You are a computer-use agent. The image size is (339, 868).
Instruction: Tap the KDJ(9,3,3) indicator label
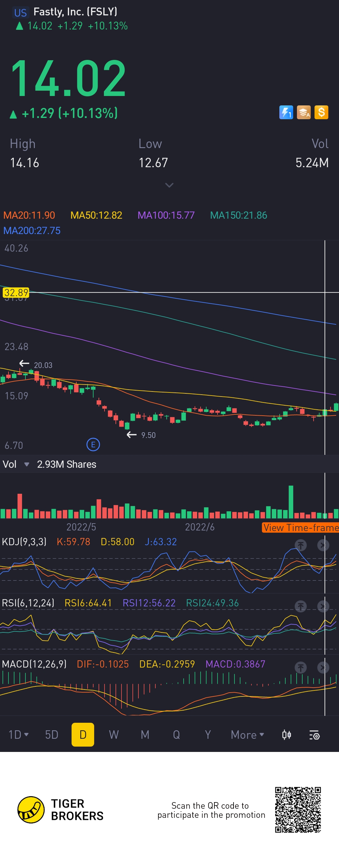[24, 542]
